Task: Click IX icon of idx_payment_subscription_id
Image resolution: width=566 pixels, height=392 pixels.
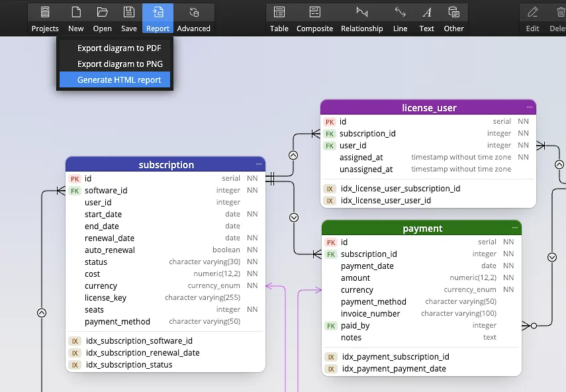Action: [331, 357]
